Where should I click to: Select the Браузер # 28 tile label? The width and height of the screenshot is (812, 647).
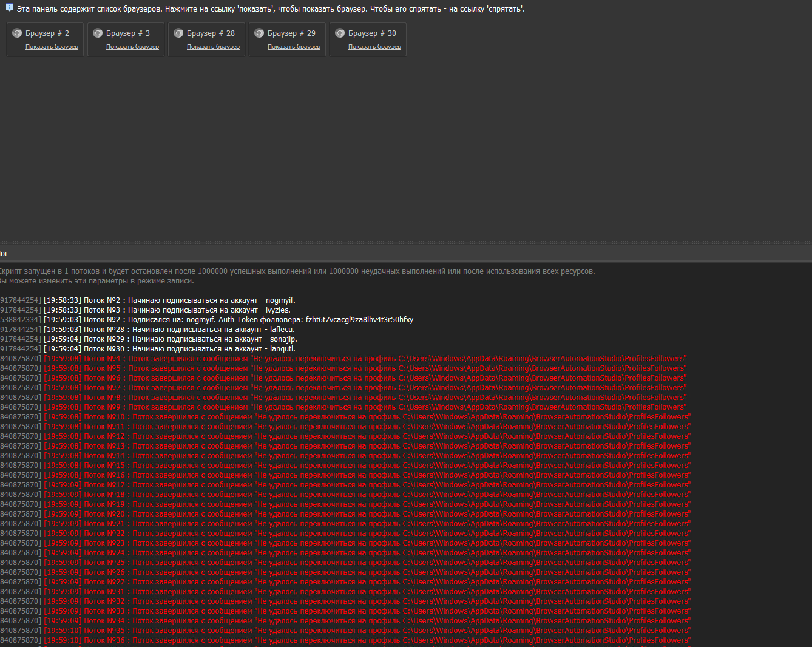pyautogui.click(x=211, y=33)
